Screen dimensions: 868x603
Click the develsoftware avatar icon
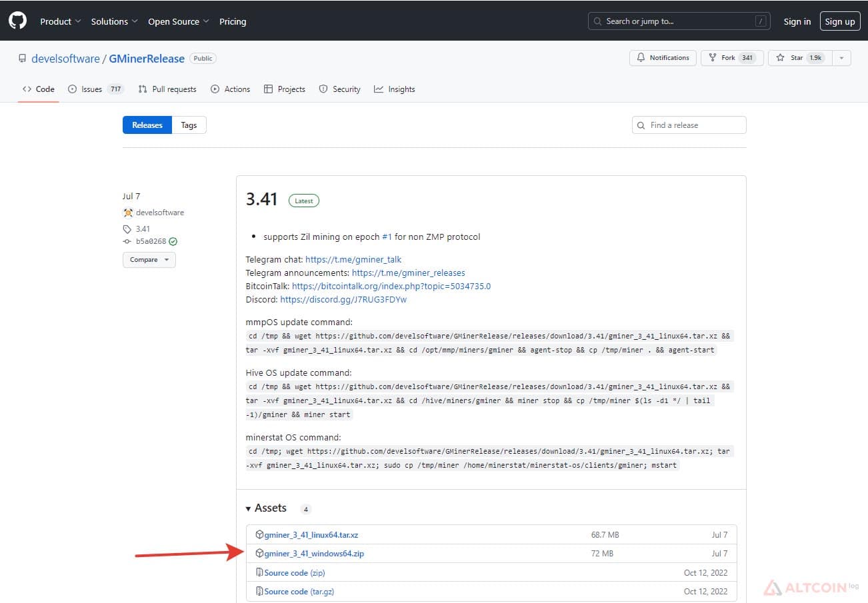point(128,213)
